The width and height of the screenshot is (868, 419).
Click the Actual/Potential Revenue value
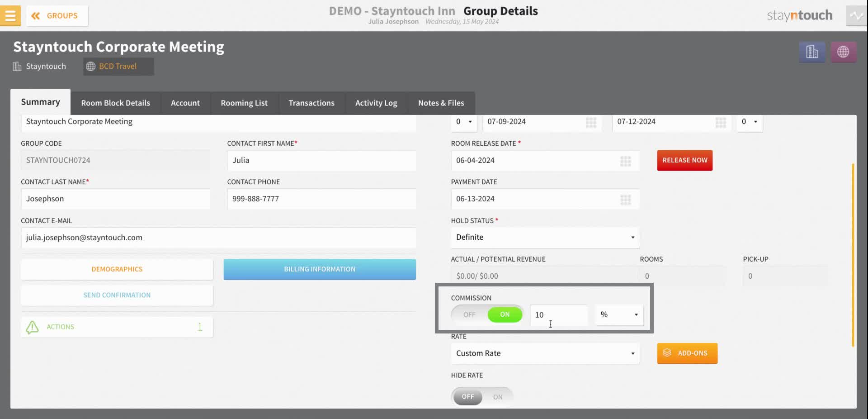click(544, 276)
